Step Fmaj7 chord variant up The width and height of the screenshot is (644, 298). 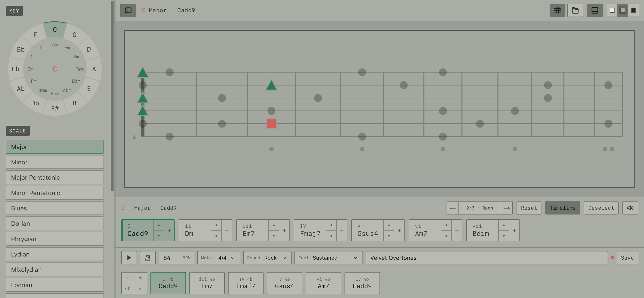pos(331,225)
